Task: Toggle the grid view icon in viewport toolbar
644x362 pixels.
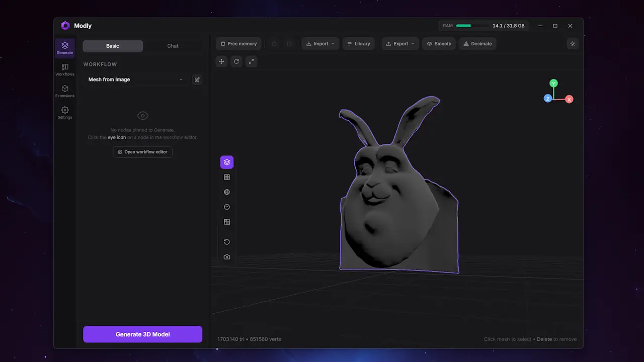Action: pos(227,177)
